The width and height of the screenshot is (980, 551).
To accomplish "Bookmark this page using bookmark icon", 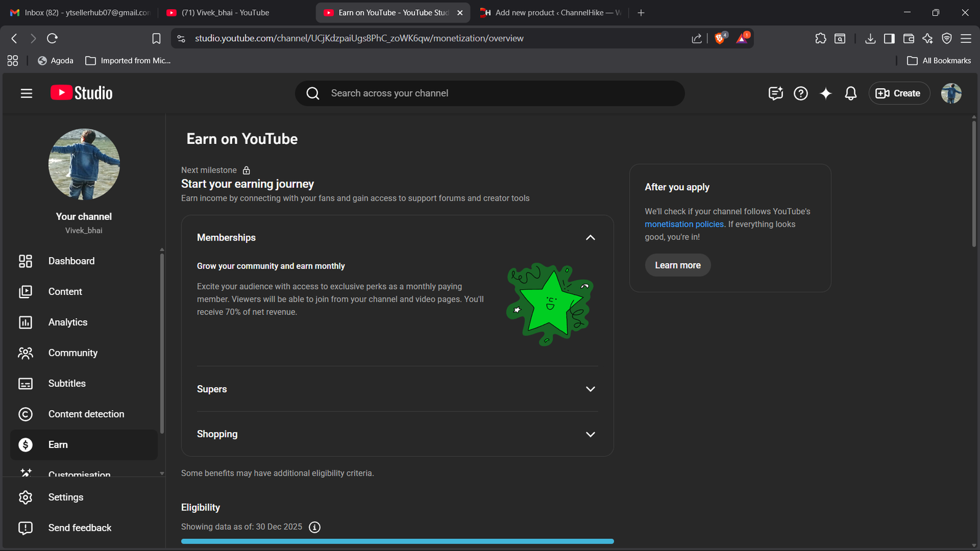I will [x=156, y=39].
